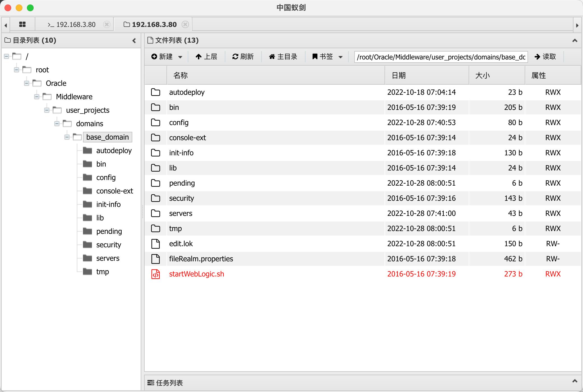Close the terminal 192.168.3.80 tab
Viewport: 583px width, 392px height.
coord(107,25)
